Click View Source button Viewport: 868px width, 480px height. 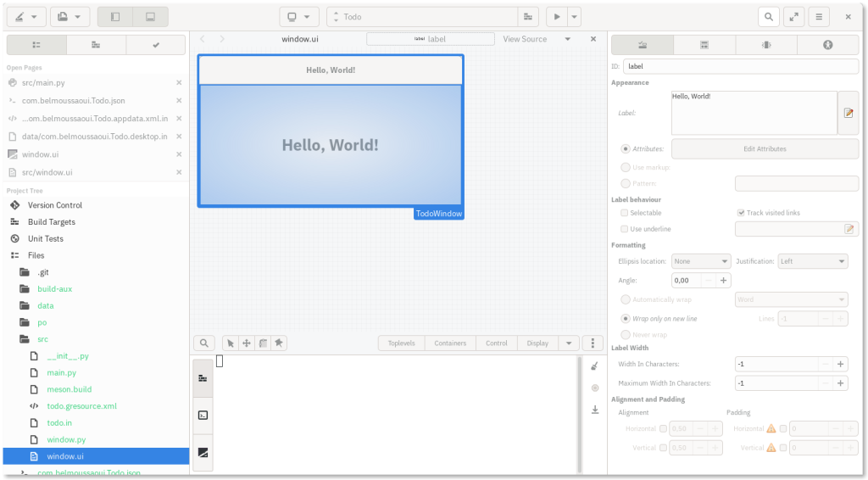click(x=525, y=39)
